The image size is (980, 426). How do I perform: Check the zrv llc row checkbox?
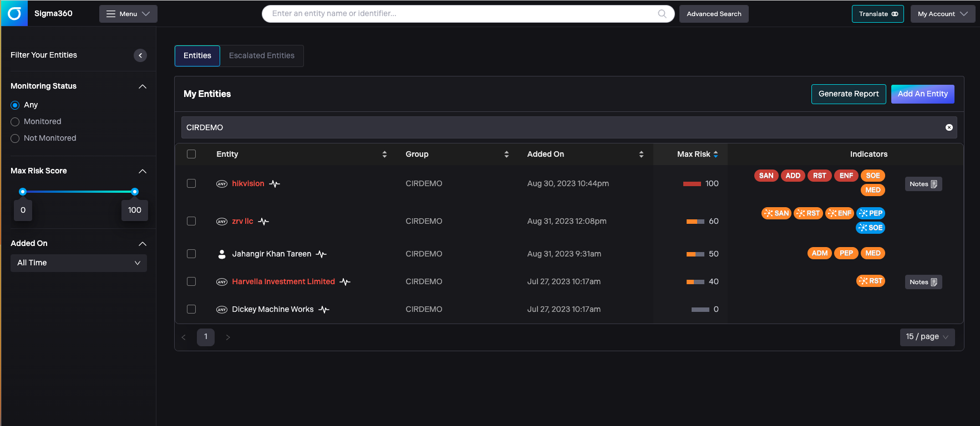[191, 221]
